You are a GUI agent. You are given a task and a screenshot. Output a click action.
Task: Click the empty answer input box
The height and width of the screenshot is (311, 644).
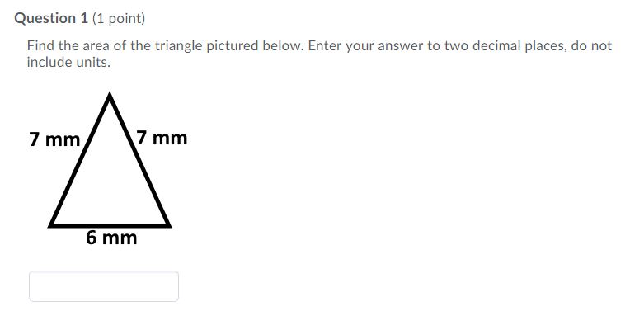click(x=104, y=286)
